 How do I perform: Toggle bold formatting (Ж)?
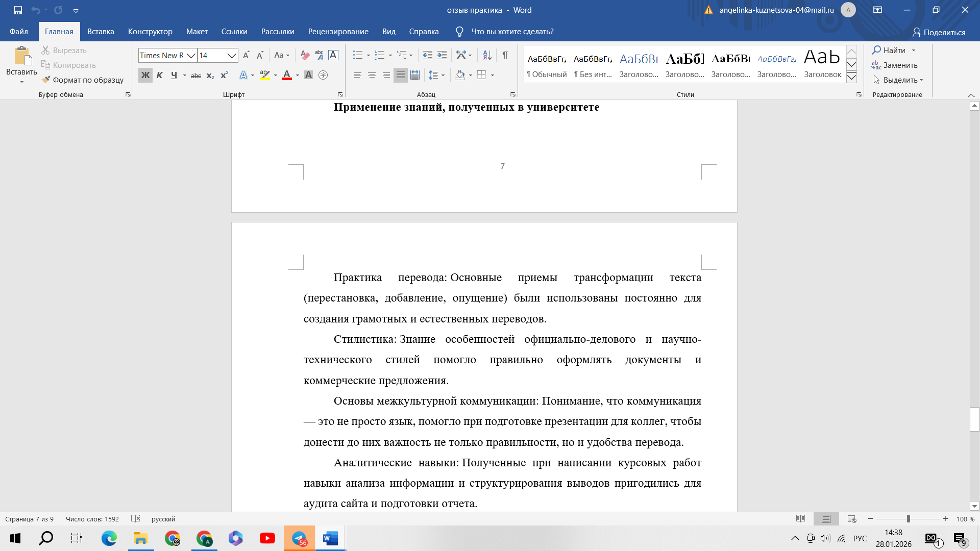145,75
